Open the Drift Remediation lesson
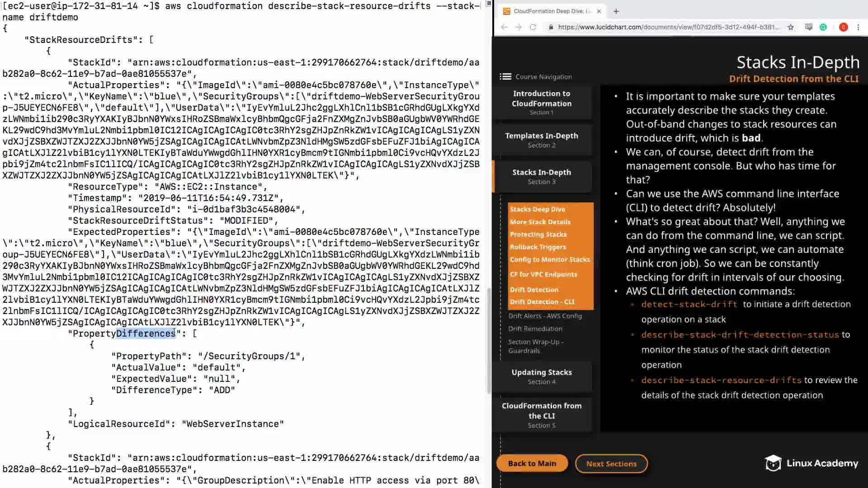The width and height of the screenshot is (868, 488). tap(535, 328)
